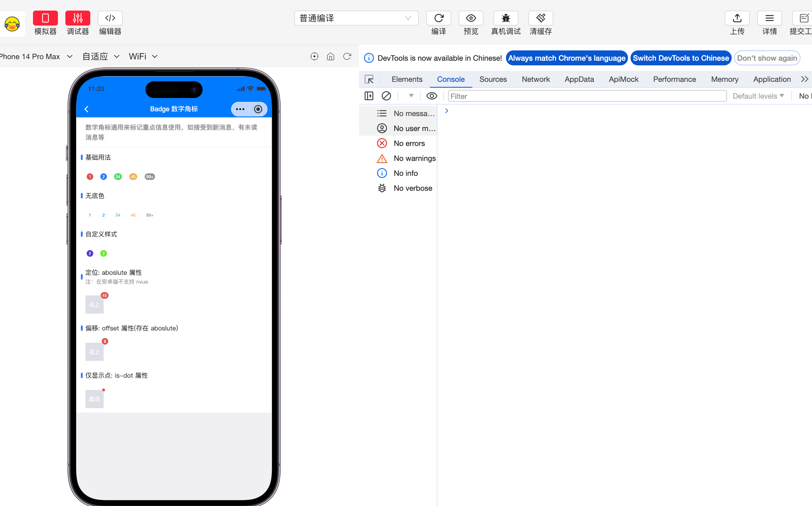Open 预览 preview with the eye icon

click(470, 18)
